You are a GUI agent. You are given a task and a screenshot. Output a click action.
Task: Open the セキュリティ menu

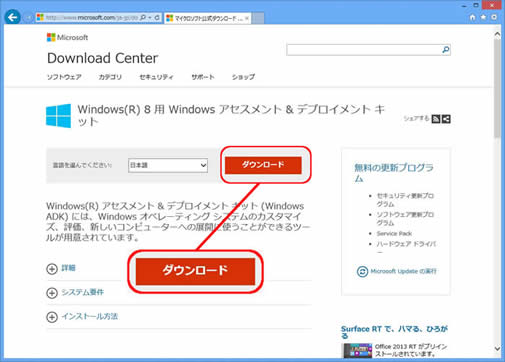point(156,77)
